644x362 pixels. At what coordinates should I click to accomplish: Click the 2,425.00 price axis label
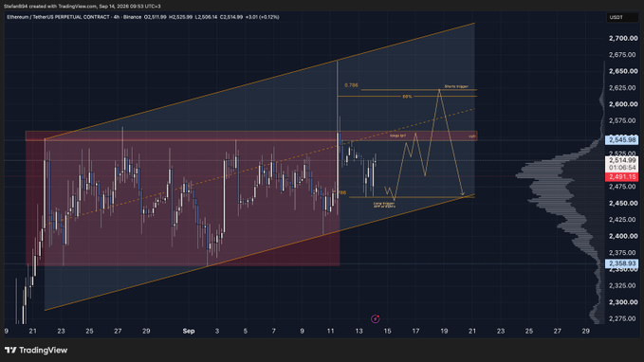click(623, 220)
